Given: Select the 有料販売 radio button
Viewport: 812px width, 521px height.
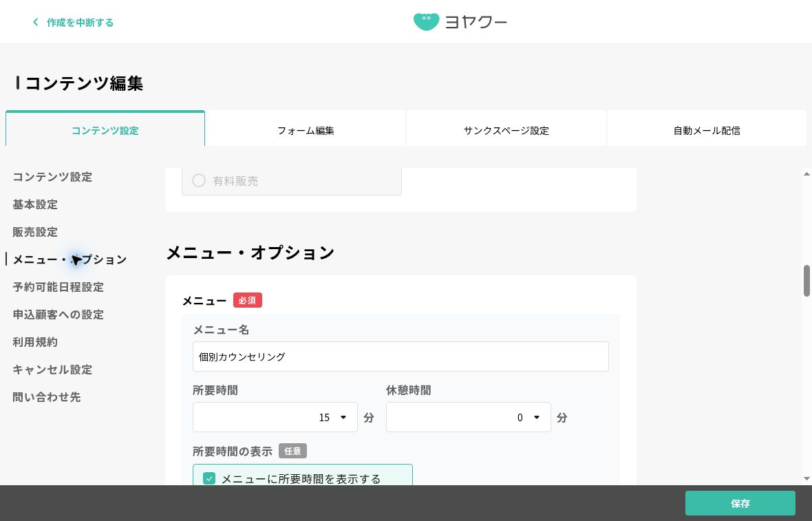Looking at the screenshot, I should point(199,180).
